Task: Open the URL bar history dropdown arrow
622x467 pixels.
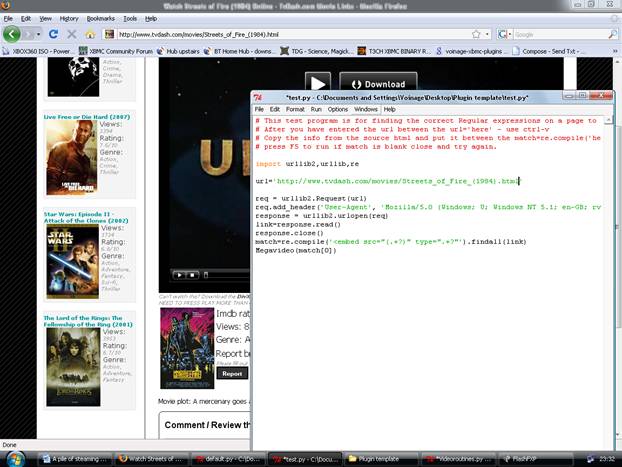Action: point(487,35)
